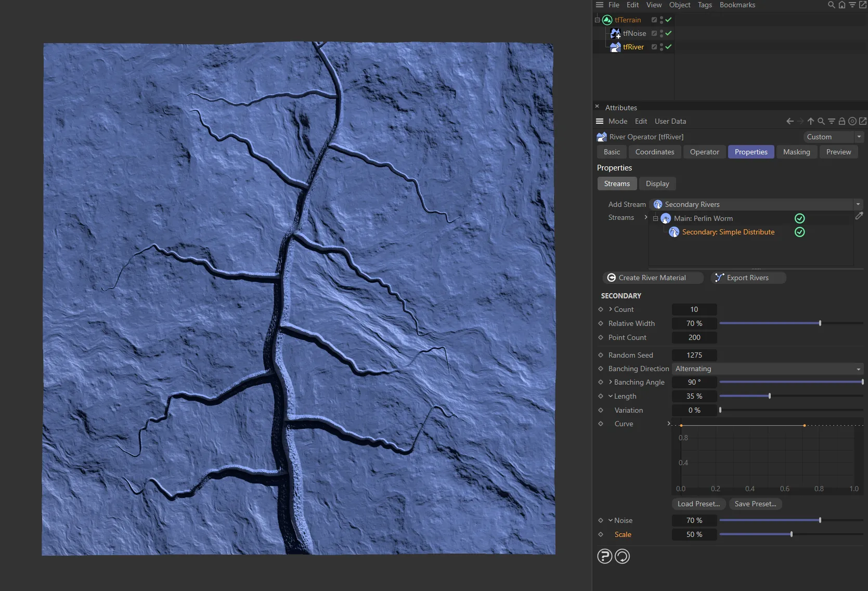This screenshot has height=591, width=868.
Task: Click the River Operator icon in Attributes header
Action: tap(601, 137)
